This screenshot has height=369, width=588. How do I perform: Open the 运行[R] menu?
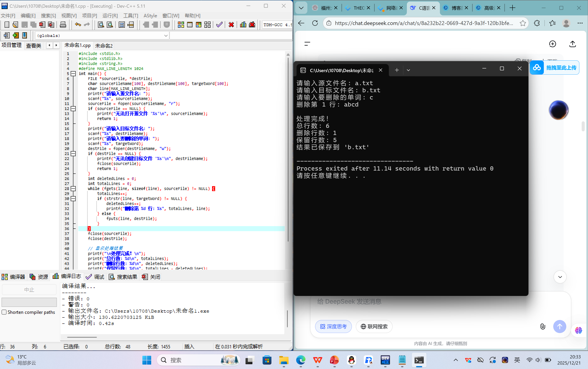coord(110,16)
